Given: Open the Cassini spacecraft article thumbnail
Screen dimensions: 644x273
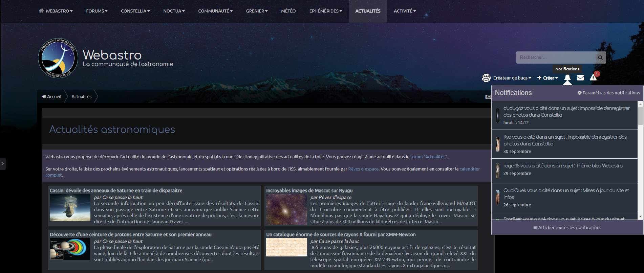Looking at the screenshot, I should (70, 208).
